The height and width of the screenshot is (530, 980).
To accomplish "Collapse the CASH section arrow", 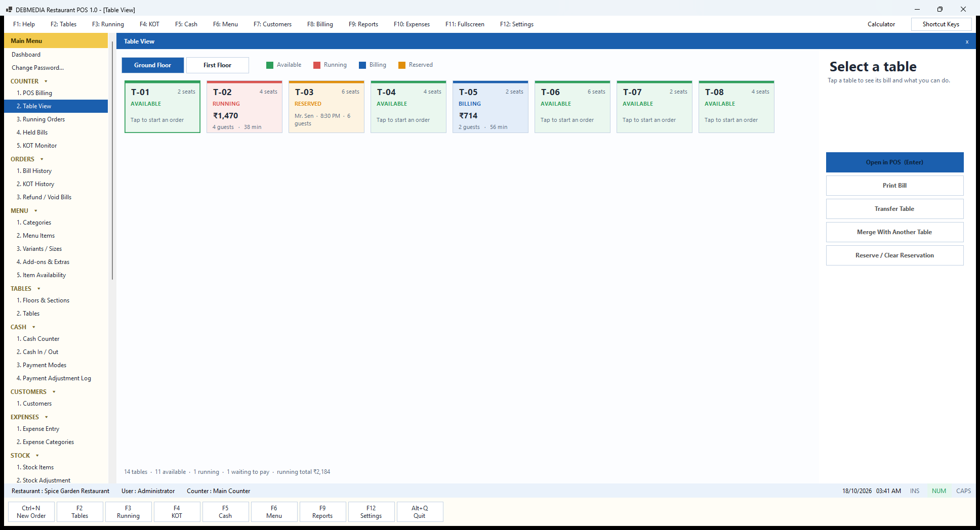I will 34,327.
